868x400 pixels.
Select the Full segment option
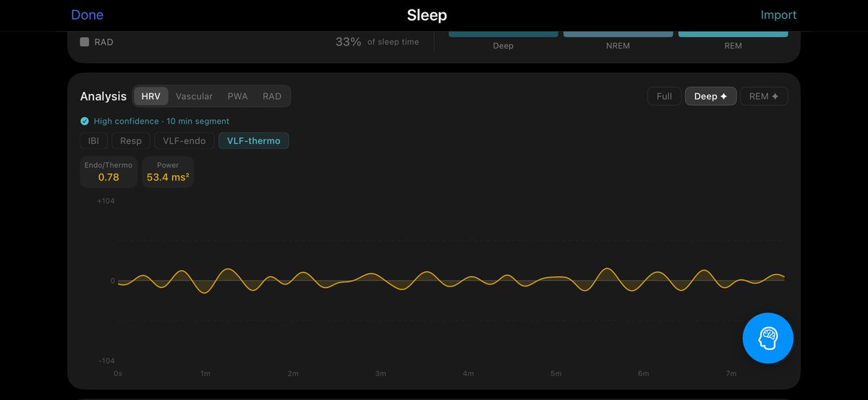tap(664, 96)
